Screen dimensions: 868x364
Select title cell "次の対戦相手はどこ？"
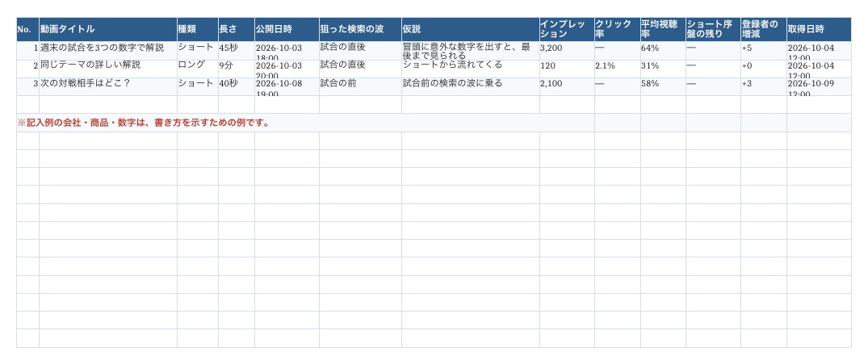click(x=108, y=87)
